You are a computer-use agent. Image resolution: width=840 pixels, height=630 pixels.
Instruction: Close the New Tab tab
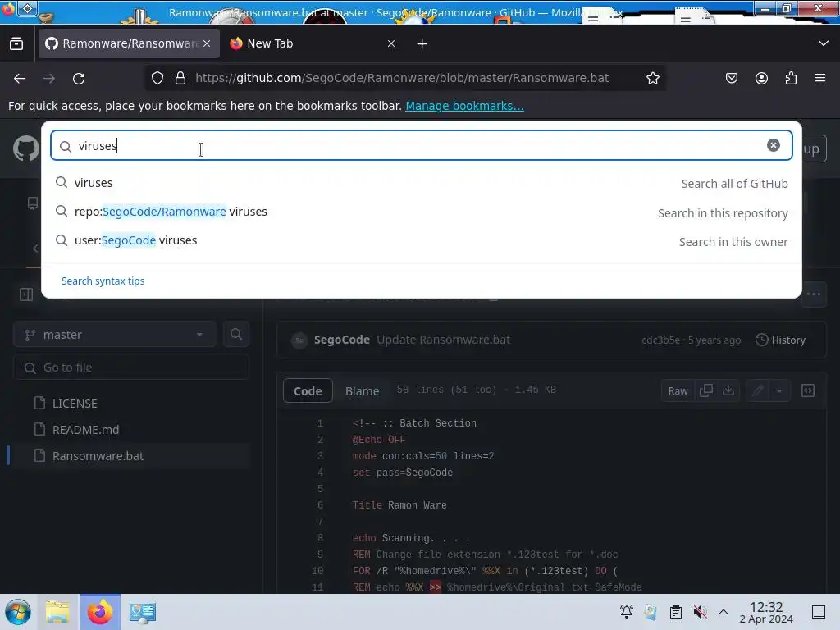[x=391, y=43]
